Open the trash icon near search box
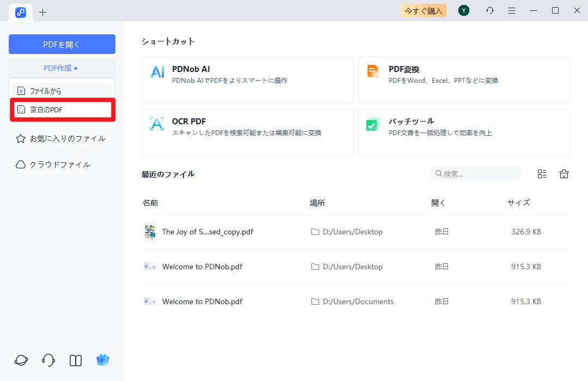 coord(563,173)
